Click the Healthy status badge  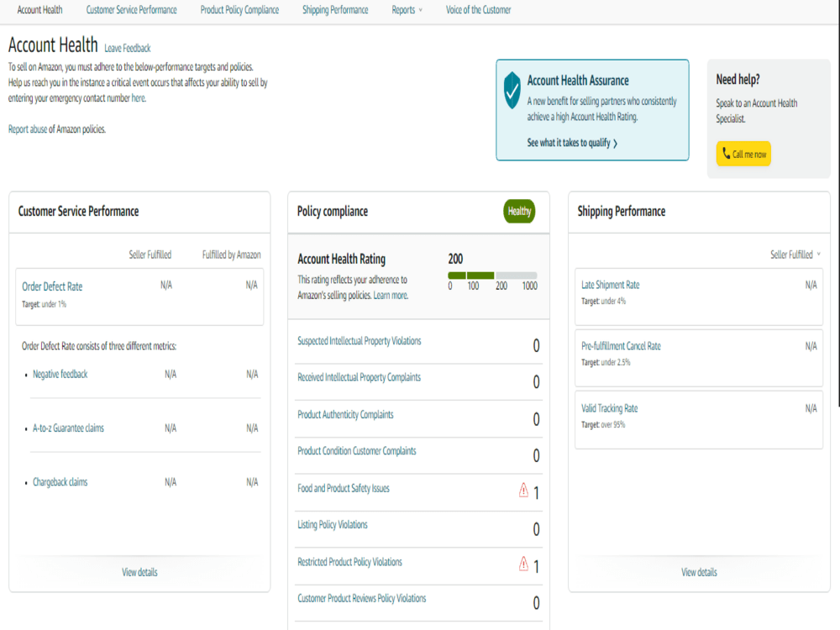519,211
